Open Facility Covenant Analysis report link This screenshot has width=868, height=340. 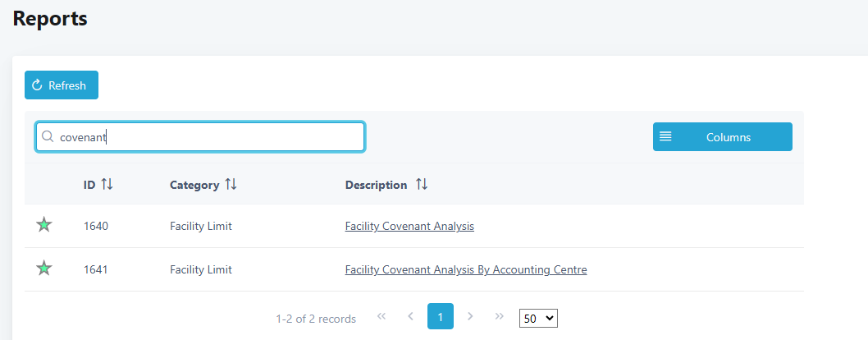[x=409, y=226]
